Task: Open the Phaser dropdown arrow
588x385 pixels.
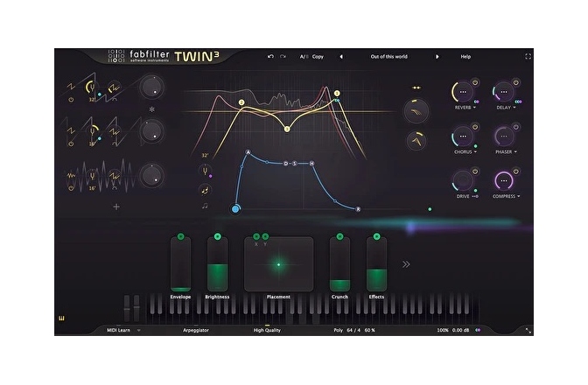Action: pos(515,152)
